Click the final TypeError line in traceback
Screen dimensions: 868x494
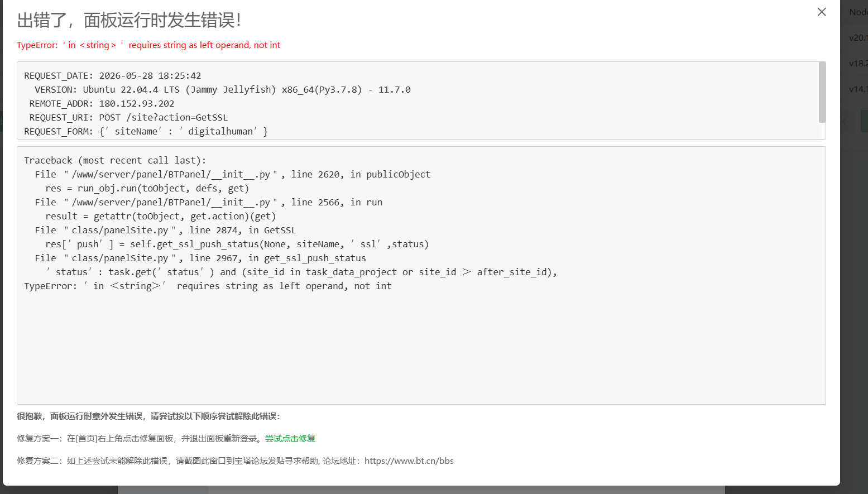208,286
